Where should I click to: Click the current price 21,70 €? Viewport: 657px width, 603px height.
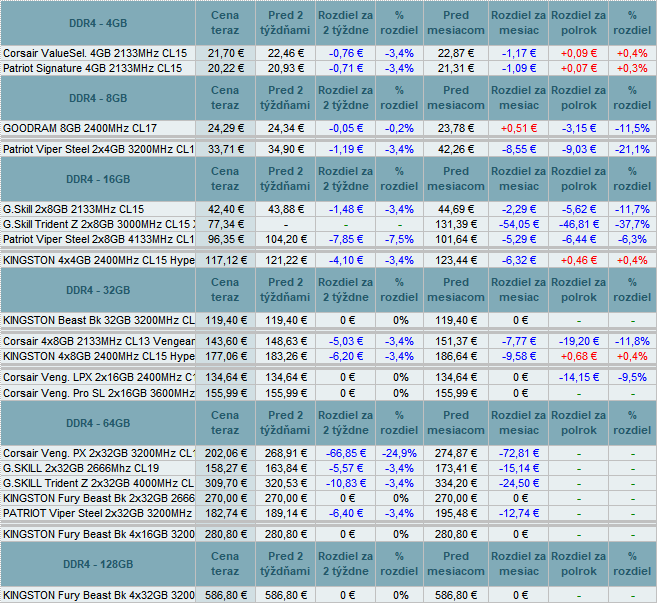coord(226,53)
